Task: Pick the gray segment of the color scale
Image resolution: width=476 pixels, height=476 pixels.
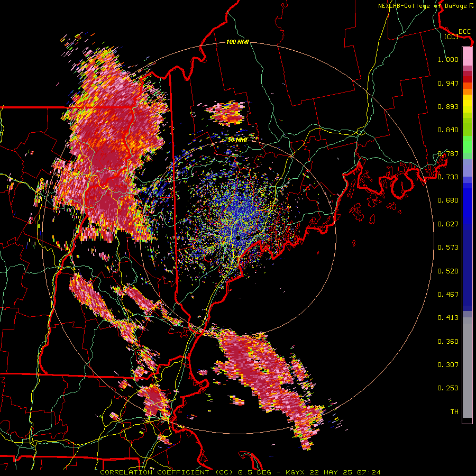Action: (x=467, y=368)
